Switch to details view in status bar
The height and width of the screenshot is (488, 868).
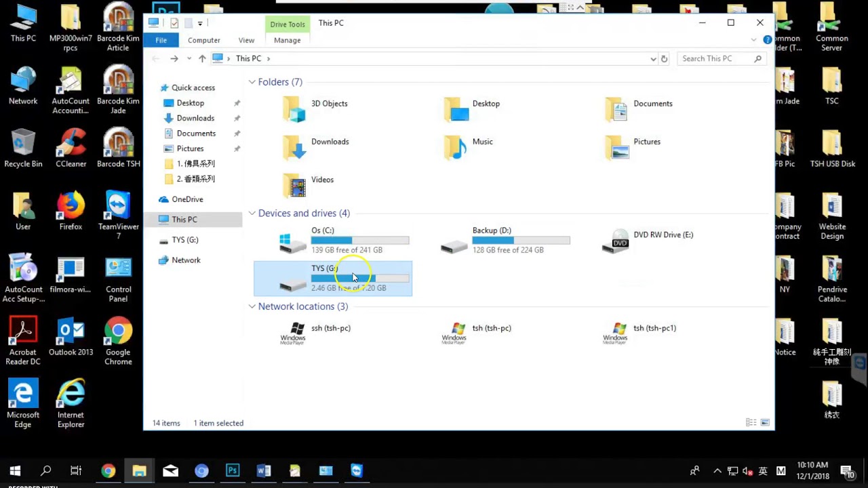[751, 422]
